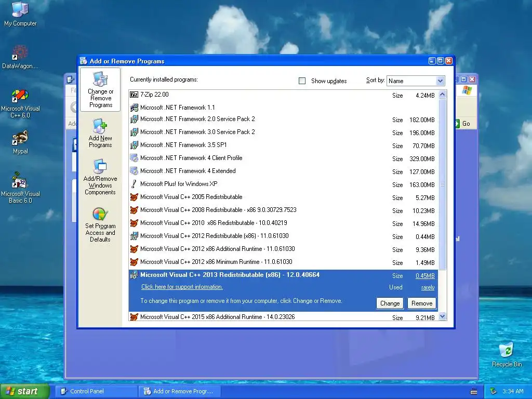This screenshot has width=532, height=399.
Task: Select Visual C++ 2015 x86 Additional Runtime 14.0.23026
Action: [x=283, y=317]
